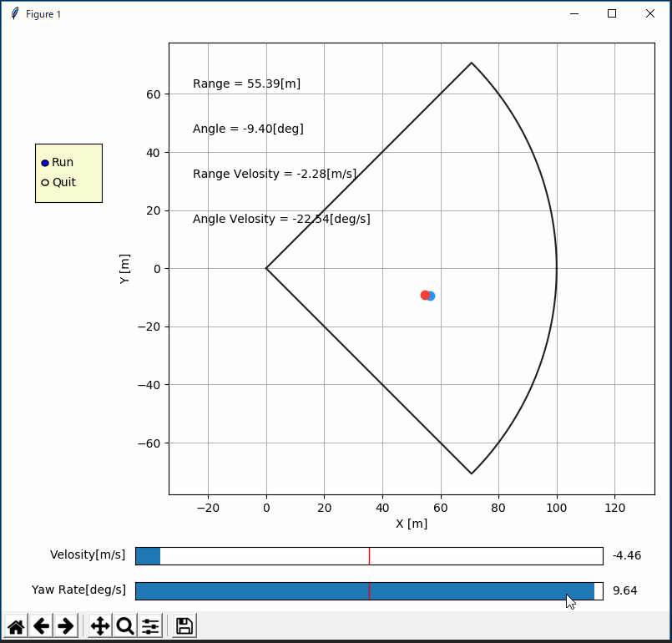Click the Y [m] axis label
The image size is (672, 643).
[124, 269]
